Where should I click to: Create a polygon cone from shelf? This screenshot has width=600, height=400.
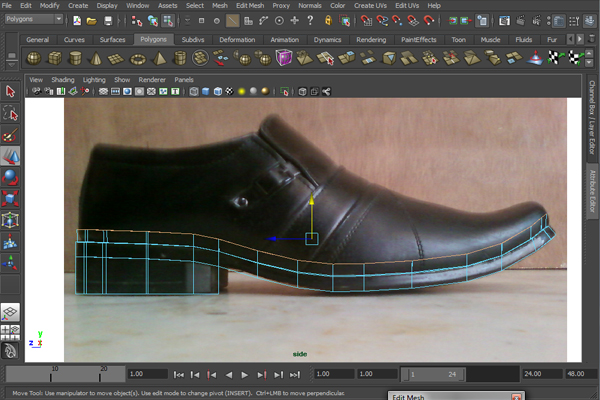(95, 58)
